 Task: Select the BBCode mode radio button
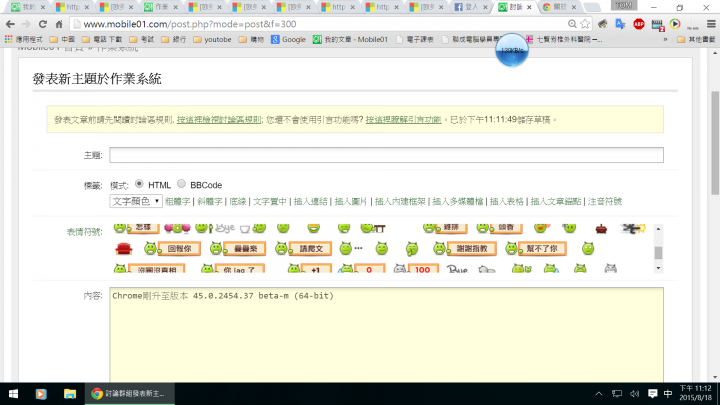pyautogui.click(x=181, y=184)
